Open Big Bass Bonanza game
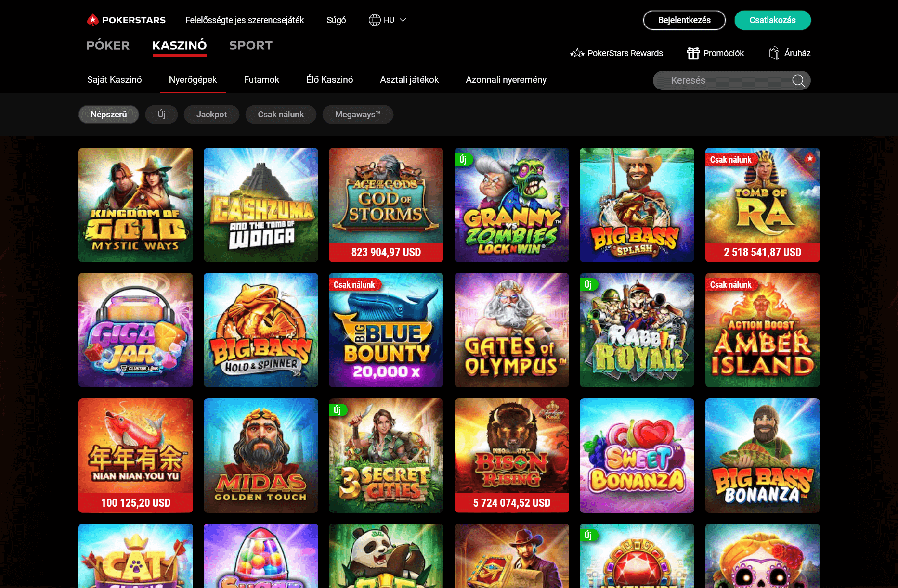The width and height of the screenshot is (898, 588). [x=763, y=456]
